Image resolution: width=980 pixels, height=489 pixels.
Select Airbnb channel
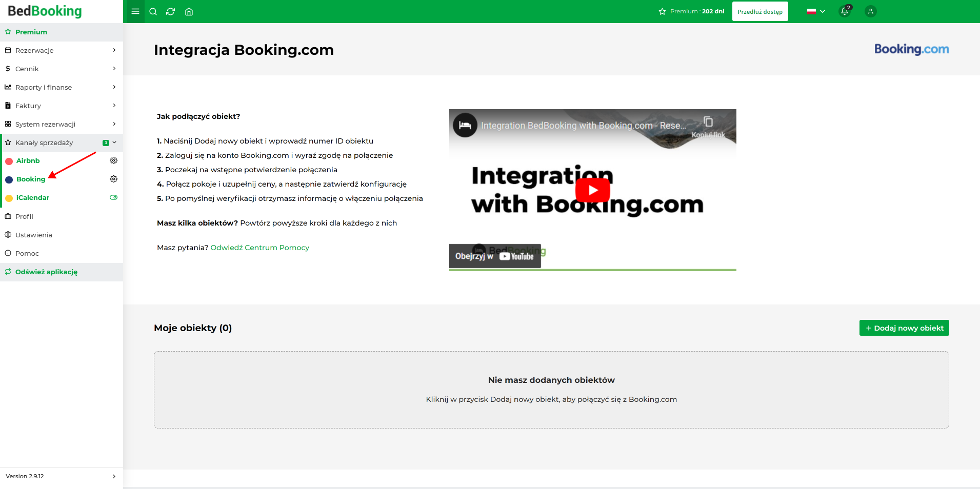click(28, 160)
